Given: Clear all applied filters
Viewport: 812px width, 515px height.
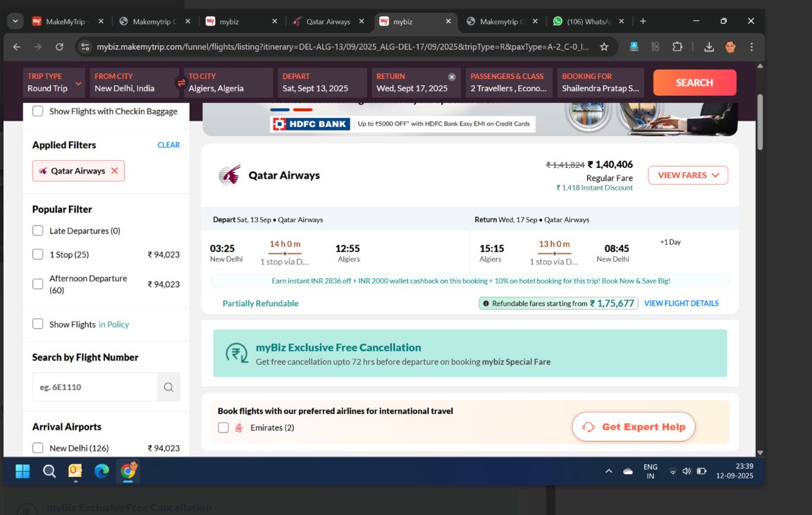Looking at the screenshot, I should tap(168, 145).
